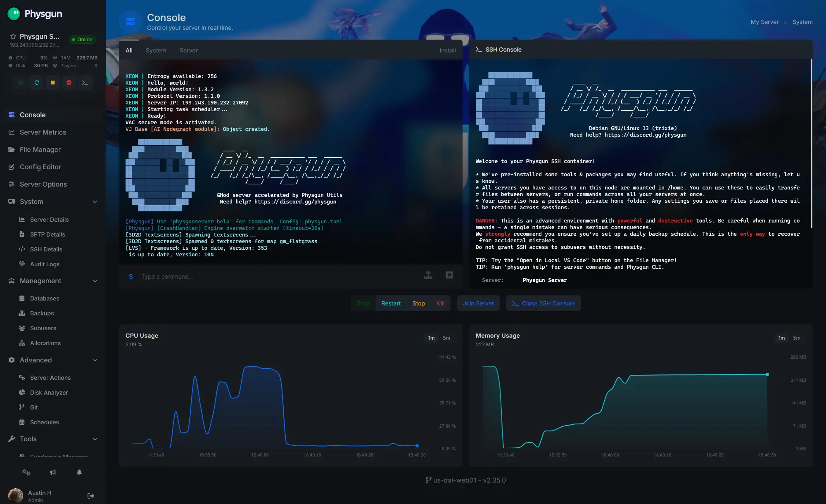The height and width of the screenshot is (504, 826).
Task: Open the Console page in sidebar
Action: [x=53, y=115]
